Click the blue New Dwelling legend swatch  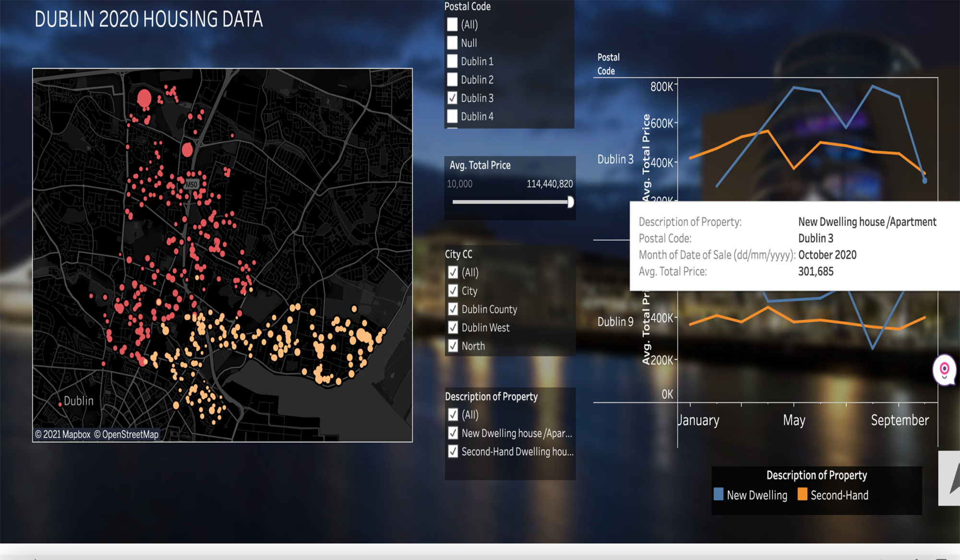coord(719,495)
